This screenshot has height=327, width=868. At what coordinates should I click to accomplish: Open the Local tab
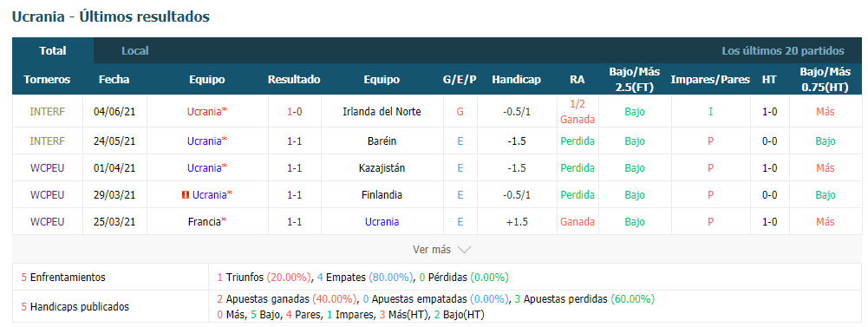click(x=135, y=51)
